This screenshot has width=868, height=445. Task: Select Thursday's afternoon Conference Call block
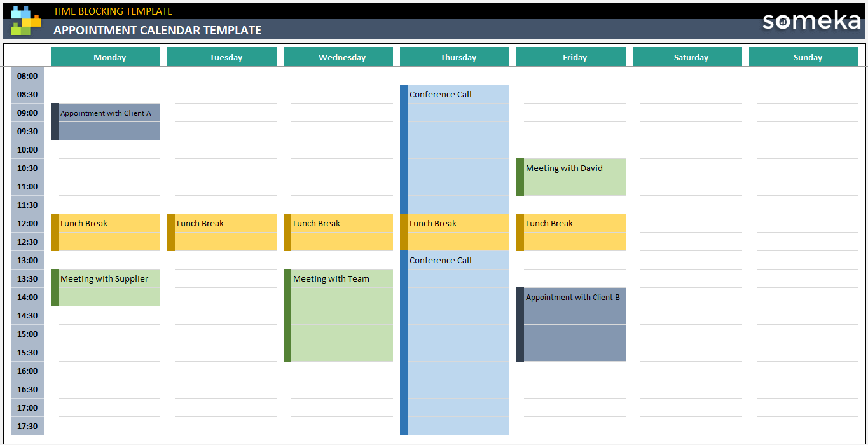[x=454, y=343]
